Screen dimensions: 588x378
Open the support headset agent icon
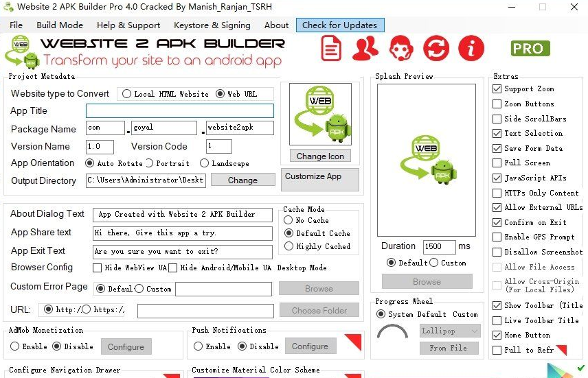[x=401, y=49]
